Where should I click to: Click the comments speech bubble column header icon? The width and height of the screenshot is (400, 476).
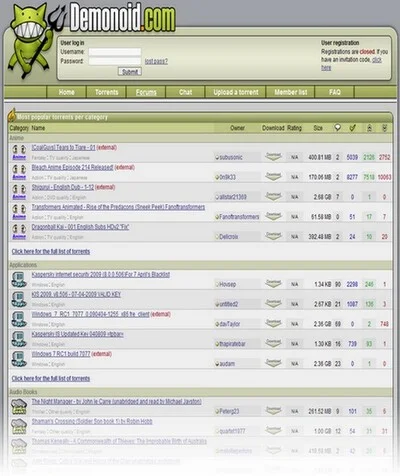pos(338,128)
